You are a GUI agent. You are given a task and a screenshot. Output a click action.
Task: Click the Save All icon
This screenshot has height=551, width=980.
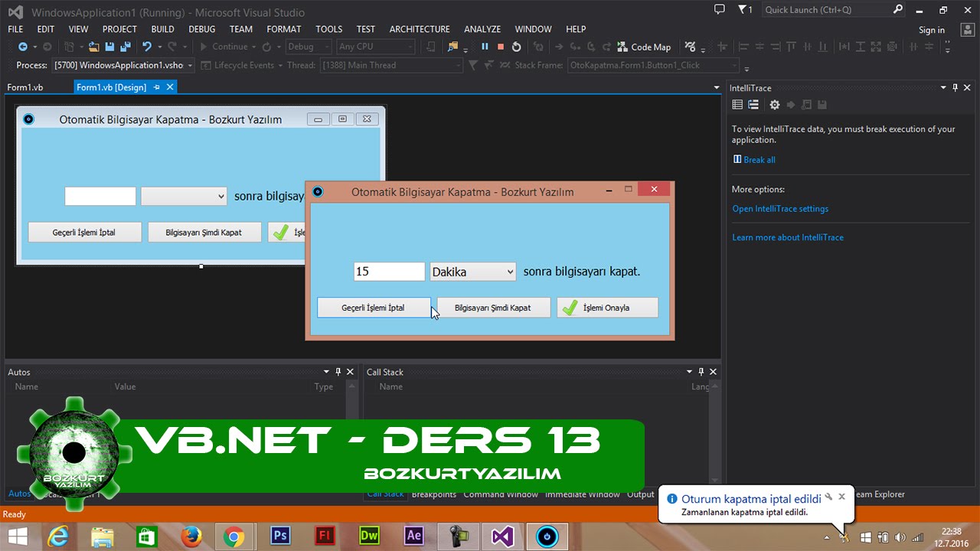125,47
